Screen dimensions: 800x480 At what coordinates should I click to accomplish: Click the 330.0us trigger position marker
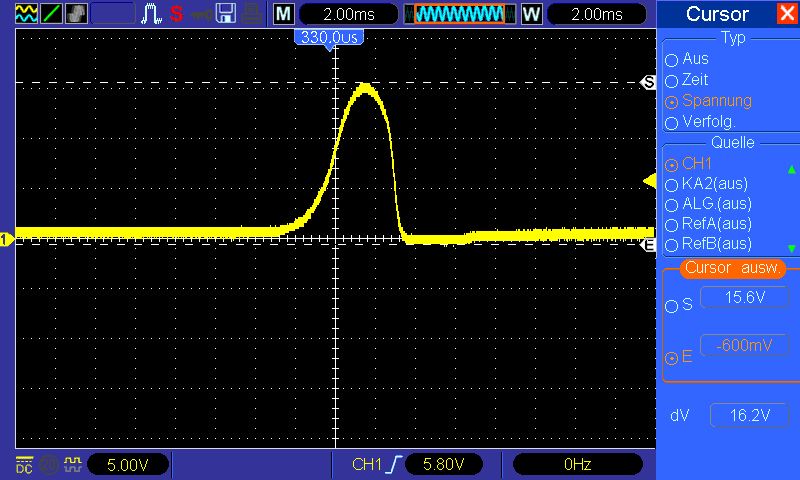(x=329, y=38)
